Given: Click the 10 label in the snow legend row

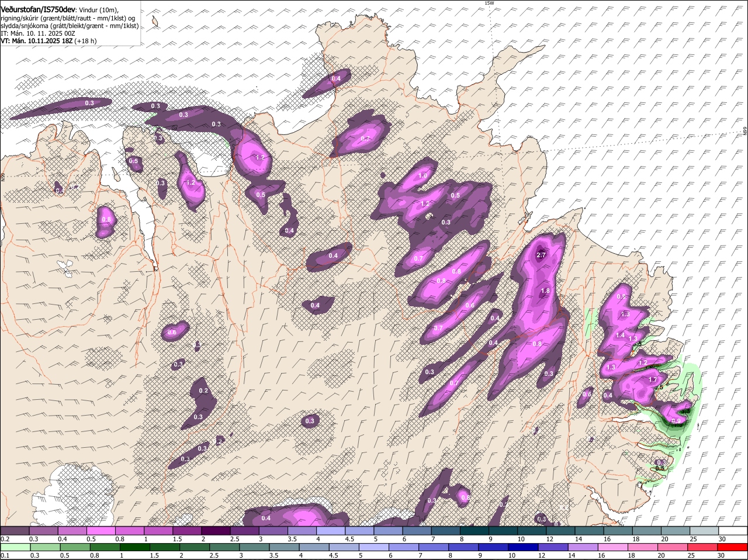Looking at the screenshot, I should (521, 539).
